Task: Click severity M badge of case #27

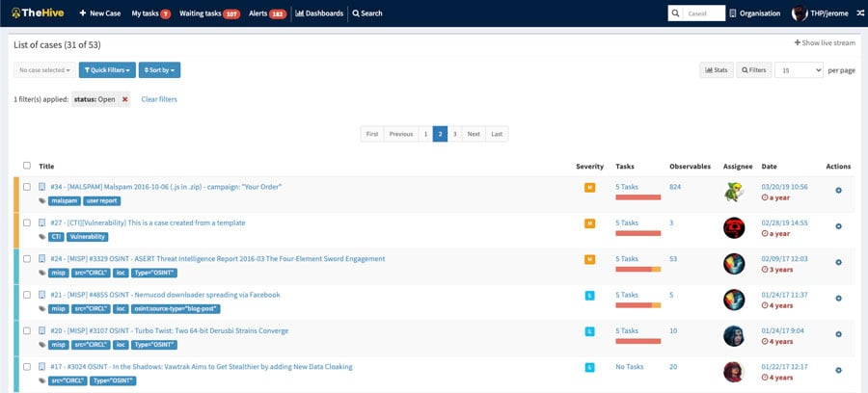Action: click(589, 223)
